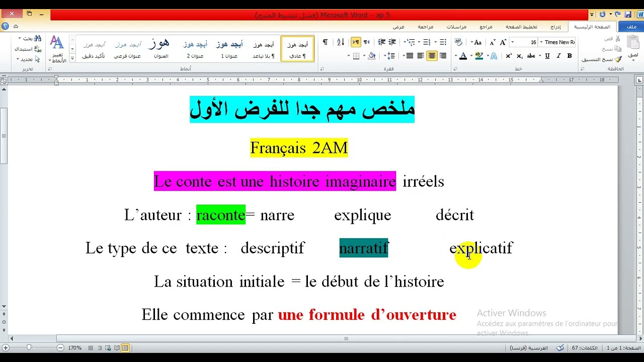The height and width of the screenshot is (362, 644).
Task: Click Replace (استبدال)
Action: tap(28, 49)
